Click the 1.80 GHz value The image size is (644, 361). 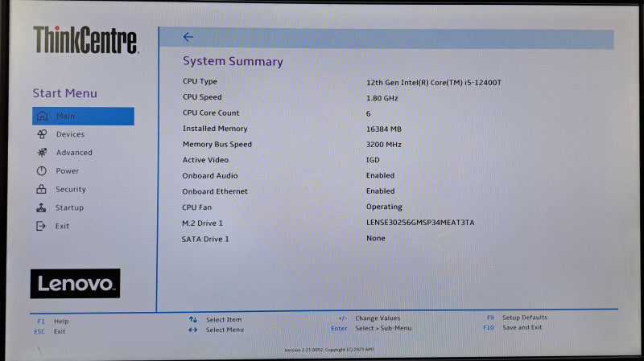coord(382,98)
